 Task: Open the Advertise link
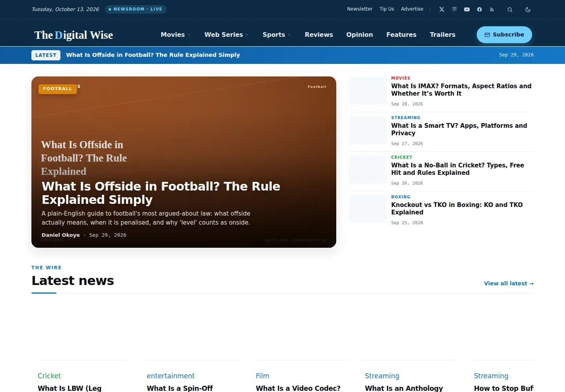point(412,9)
